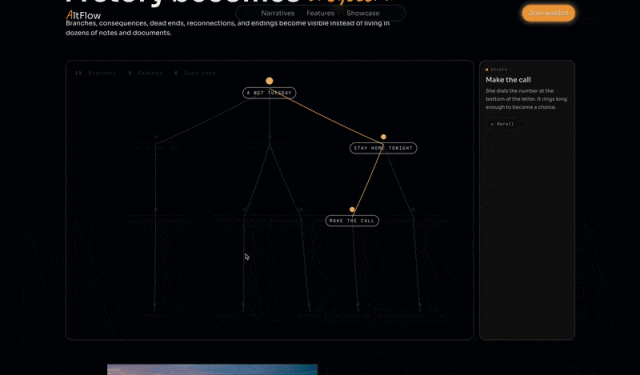The height and width of the screenshot is (375, 640).
Task: Select the MAKE THE CALL node label
Action: [352, 221]
